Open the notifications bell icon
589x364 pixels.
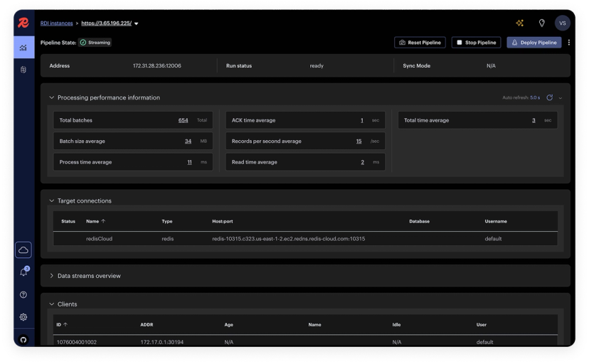[x=23, y=272]
